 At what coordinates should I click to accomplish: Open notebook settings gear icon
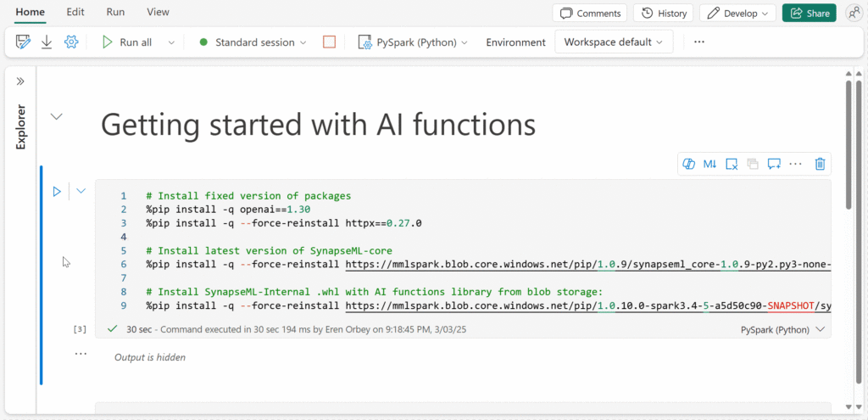point(71,42)
